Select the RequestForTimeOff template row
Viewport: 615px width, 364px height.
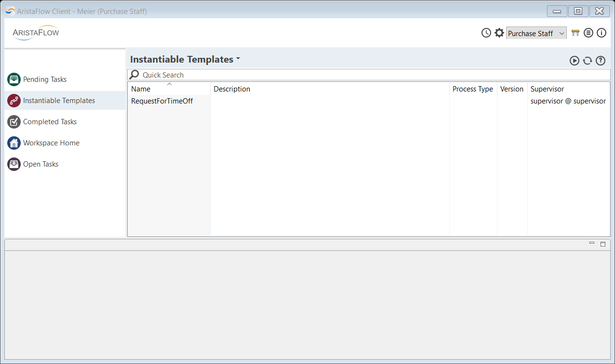pyautogui.click(x=162, y=101)
